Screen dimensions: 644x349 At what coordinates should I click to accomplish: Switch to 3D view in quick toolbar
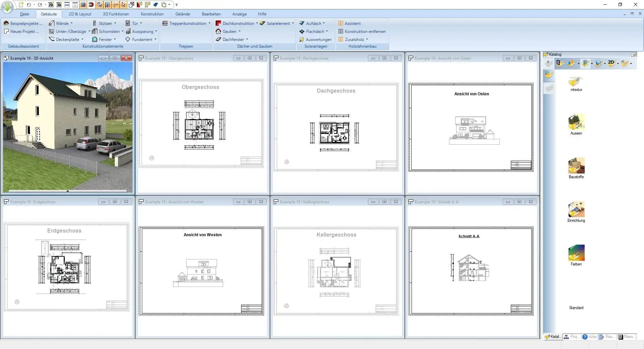pyautogui.click(x=59, y=5)
